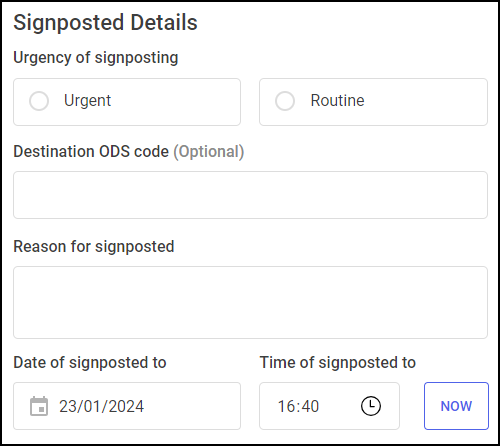Screen dimensions: 500x446
Task: Click the date value 23/01/2024
Action: tap(101, 406)
